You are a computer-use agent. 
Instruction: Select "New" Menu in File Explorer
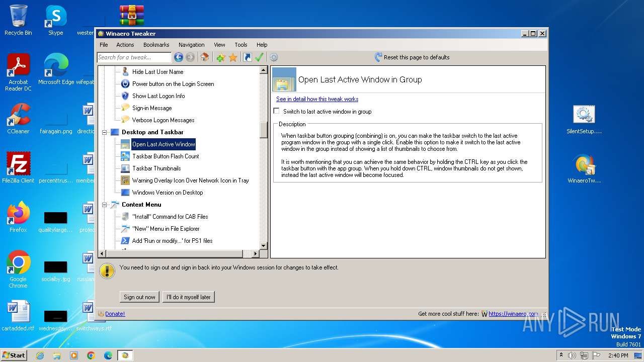[166, 229]
